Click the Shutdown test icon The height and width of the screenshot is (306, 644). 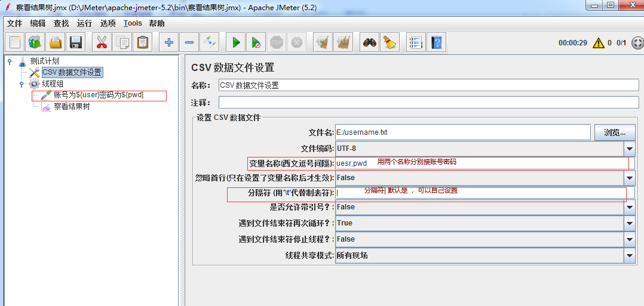point(296,42)
